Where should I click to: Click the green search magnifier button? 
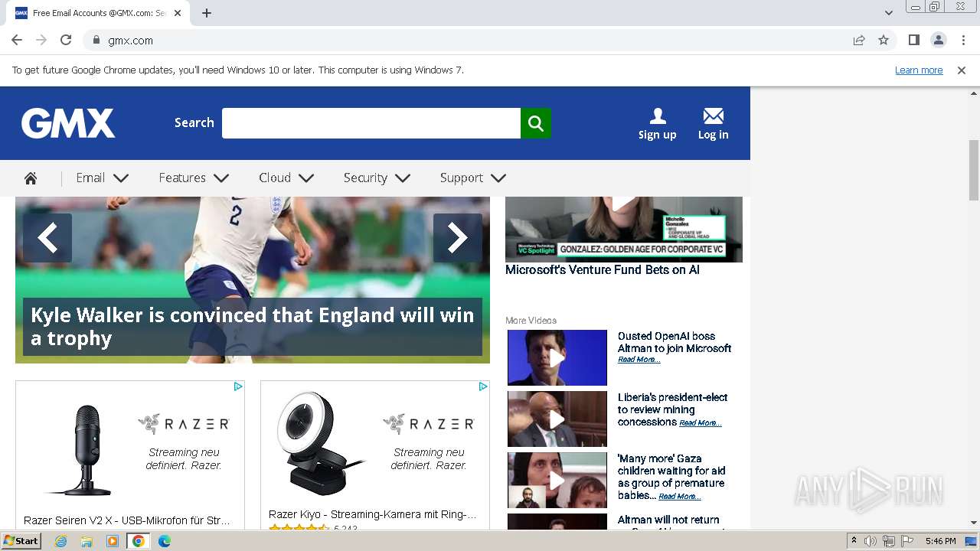pos(536,123)
